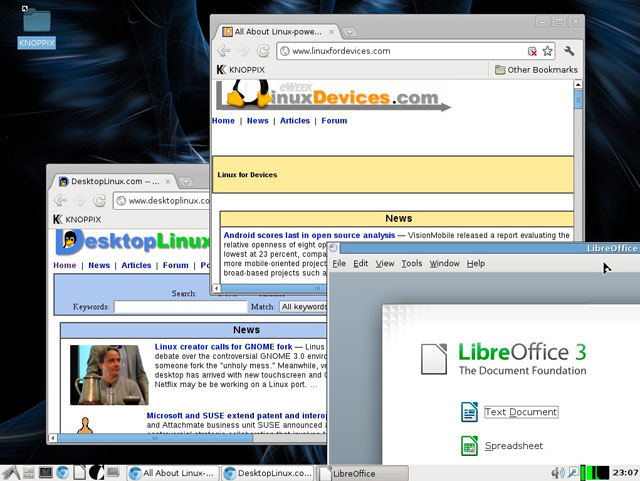Click the Linus Torvalds article photo
This screenshot has height=481, width=640.
point(109,375)
